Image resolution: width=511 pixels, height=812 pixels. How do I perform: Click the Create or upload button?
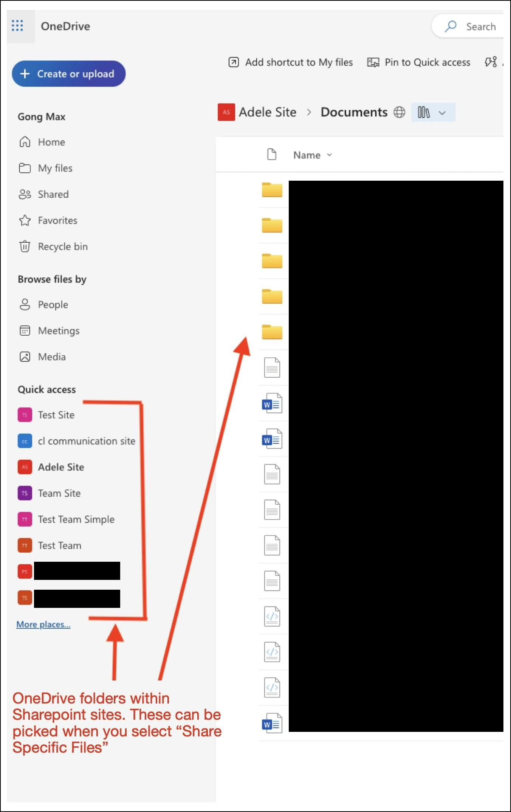(x=68, y=74)
